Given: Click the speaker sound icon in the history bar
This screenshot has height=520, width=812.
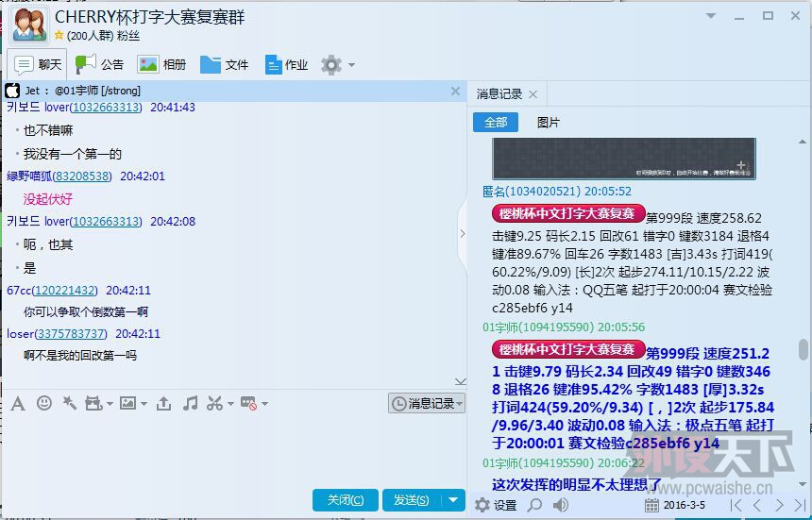Looking at the screenshot, I should pyautogui.click(x=560, y=506).
